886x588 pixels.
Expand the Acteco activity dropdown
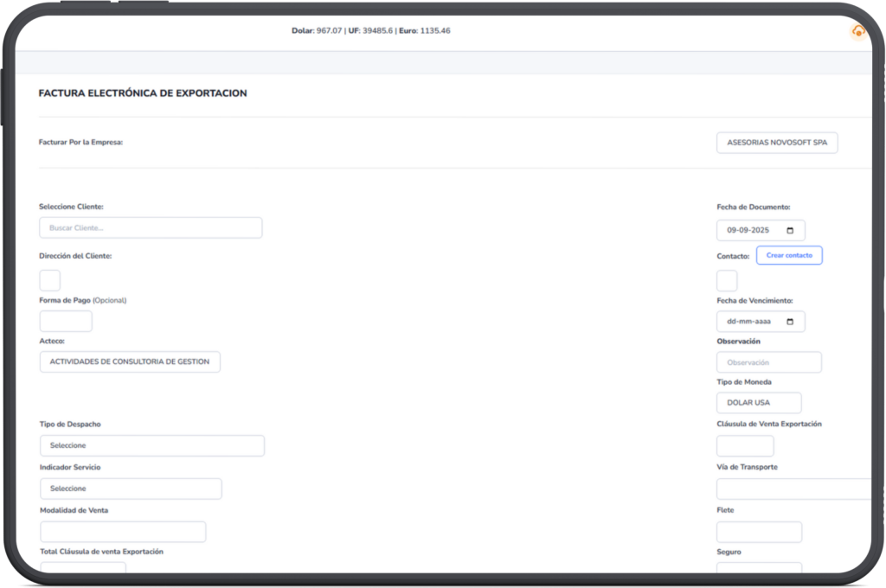tap(130, 361)
